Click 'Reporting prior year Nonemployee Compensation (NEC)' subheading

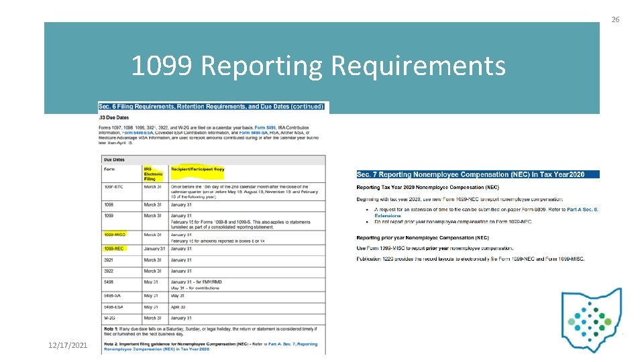(423, 237)
